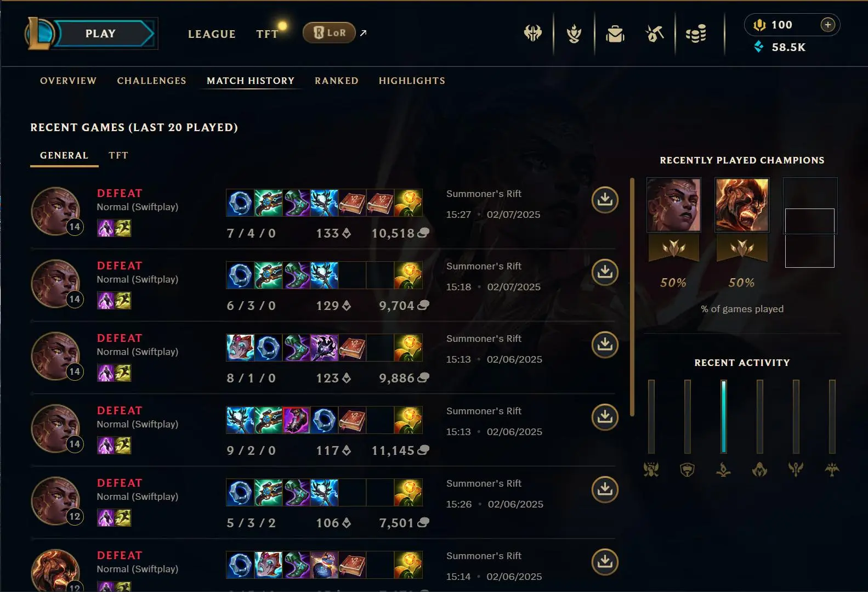Image resolution: width=868 pixels, height=592 pixels.
Task: Download replay for the 8/1/0 match
Action: click(x=605, y=345)
